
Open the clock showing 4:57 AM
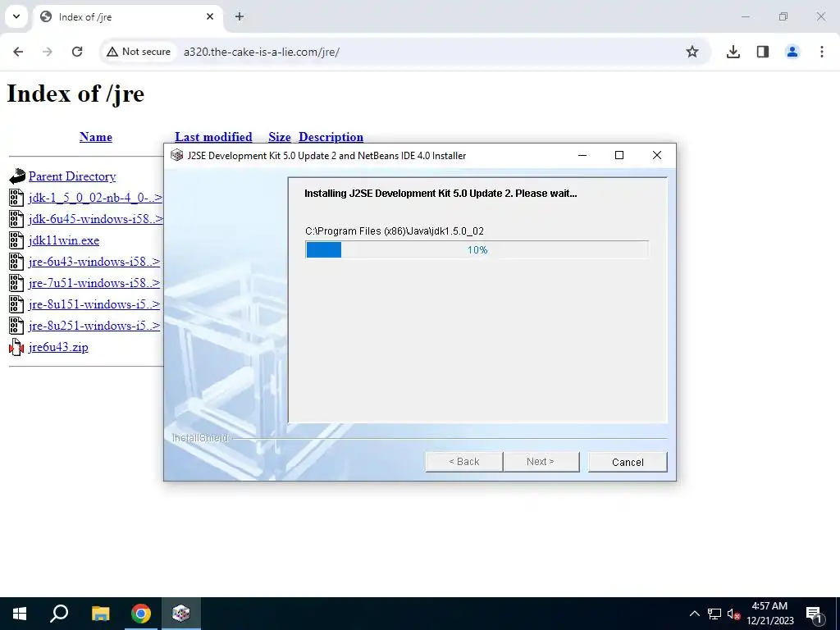[769, 614]
